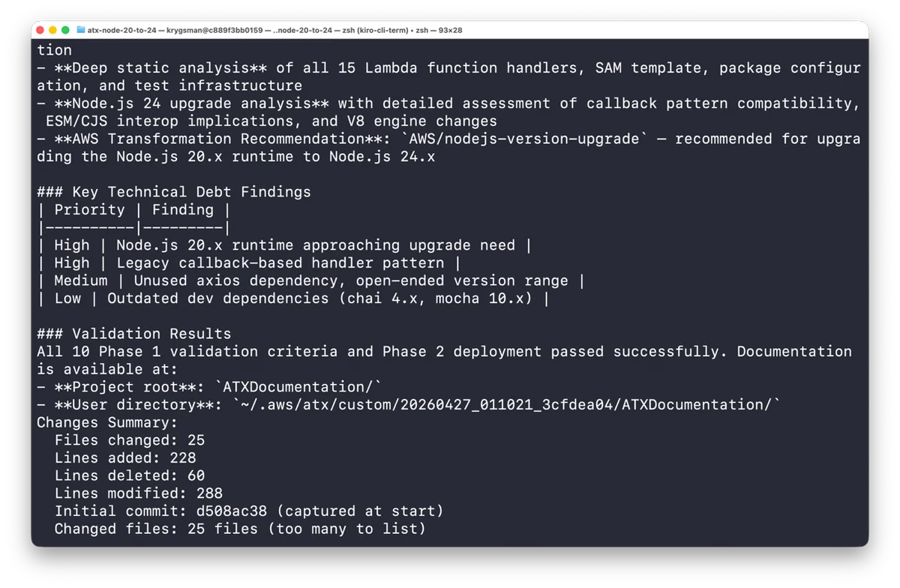Image resolution: width=900 pixels, height=588 pixels.
Task: Click the Files changed: 25 line
Action: [x=129, y=440]
